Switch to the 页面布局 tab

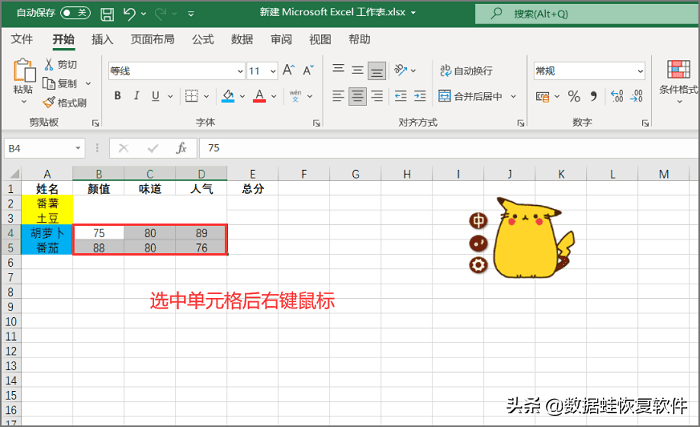pos(152,39)
